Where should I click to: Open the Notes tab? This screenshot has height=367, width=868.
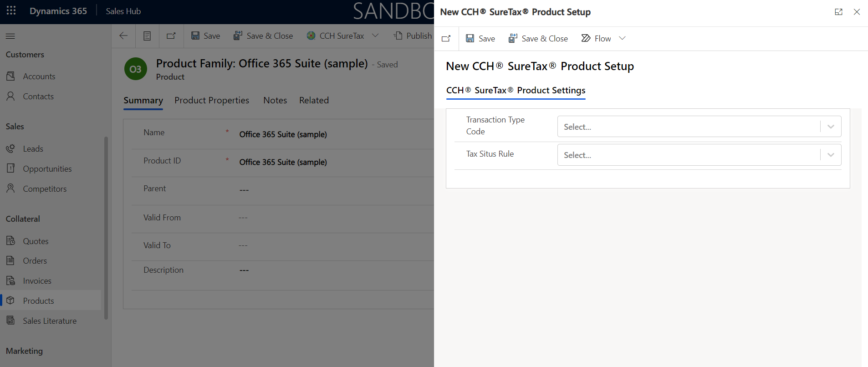tap(275, 100)
